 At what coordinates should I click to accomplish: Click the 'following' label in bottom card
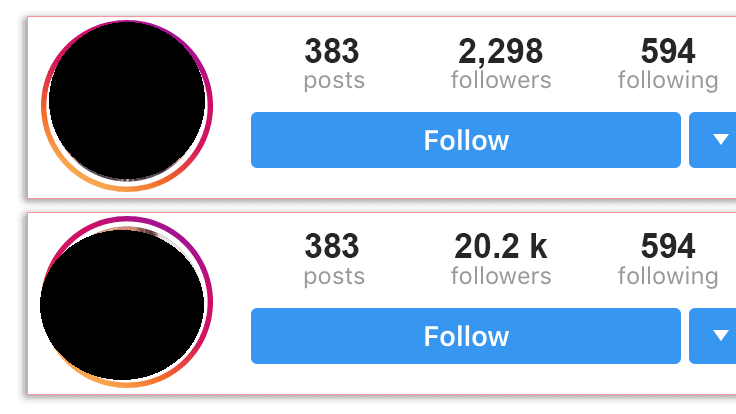point(668,276)
